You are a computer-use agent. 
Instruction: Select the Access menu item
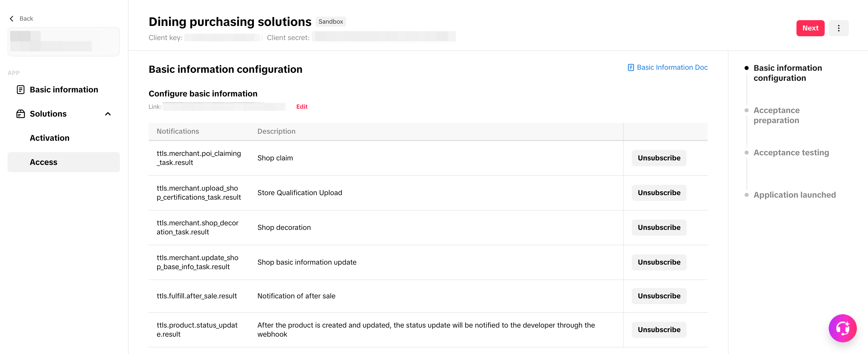click(44, 162)
